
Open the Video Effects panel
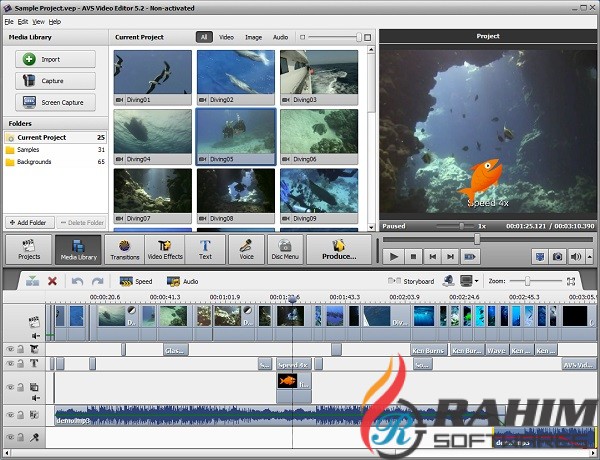click(165, 250)
